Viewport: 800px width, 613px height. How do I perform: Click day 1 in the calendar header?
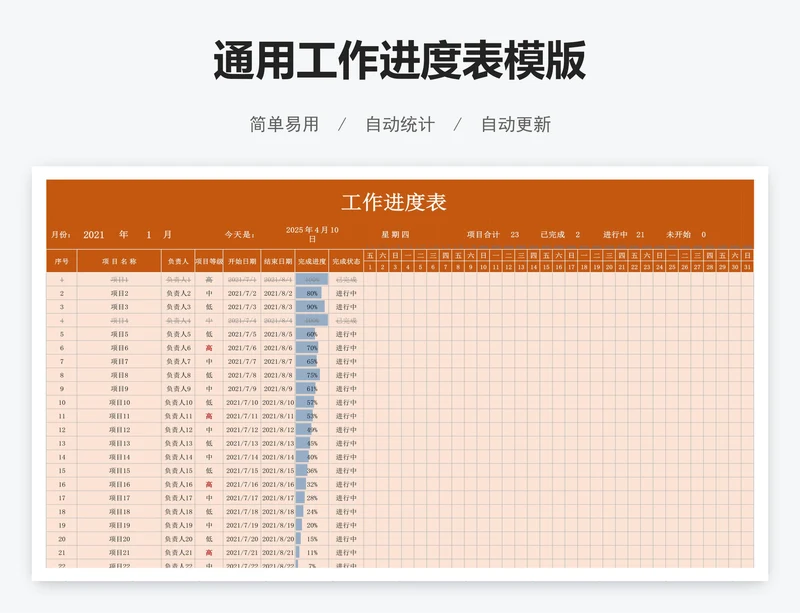pyautogui.click(x=370, y=267)
